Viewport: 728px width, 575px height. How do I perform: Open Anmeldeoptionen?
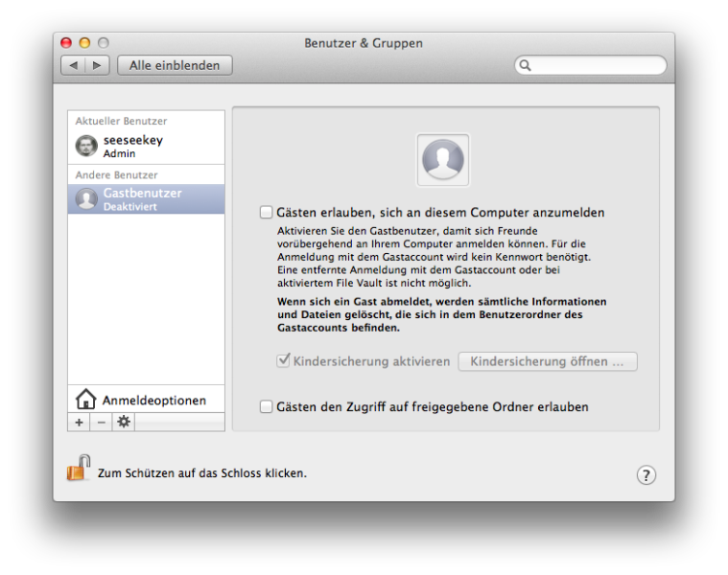(146, 400)
